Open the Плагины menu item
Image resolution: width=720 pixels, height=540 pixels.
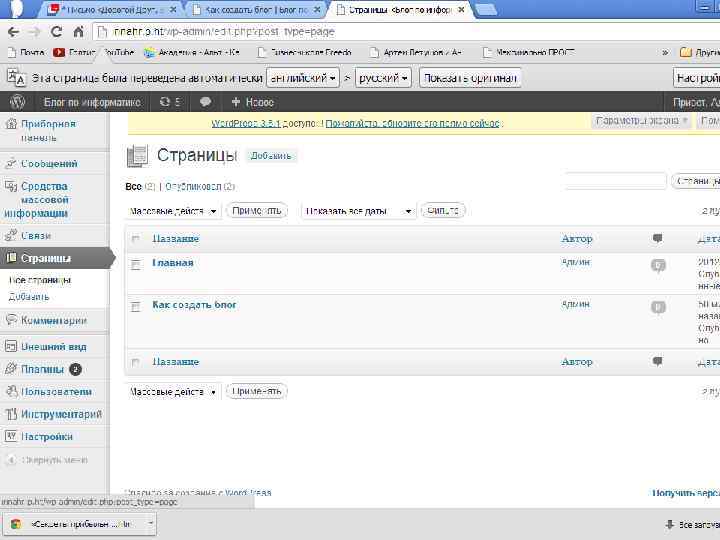click(x=43, y=369)
